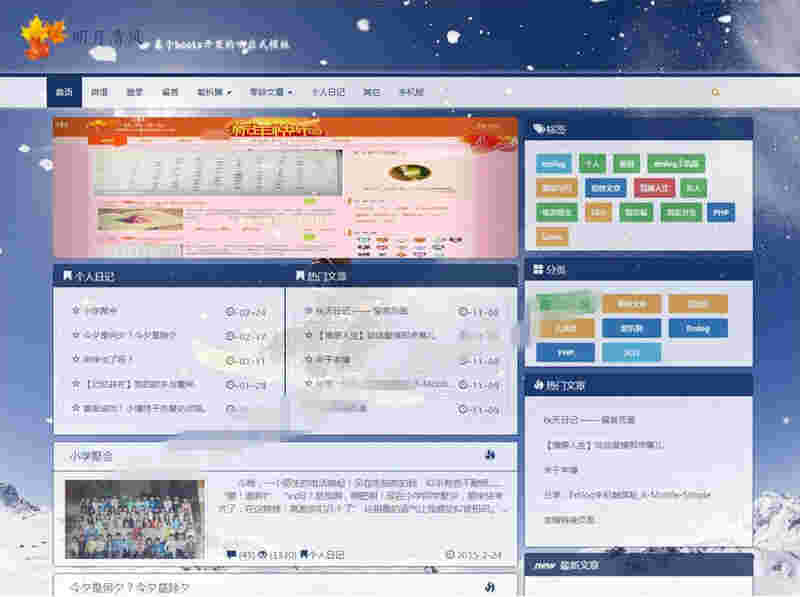Choose the blue PHP category button

click(x=565, y=352)
